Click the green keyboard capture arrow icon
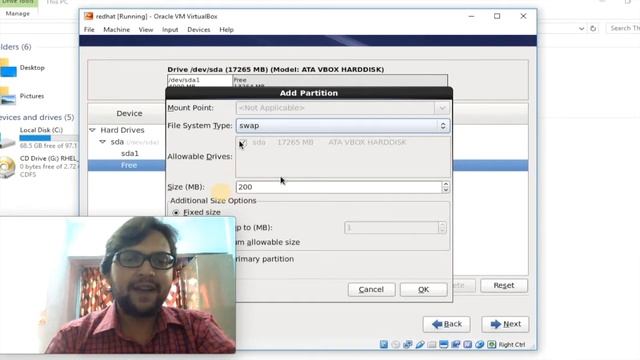 (491, 344)
